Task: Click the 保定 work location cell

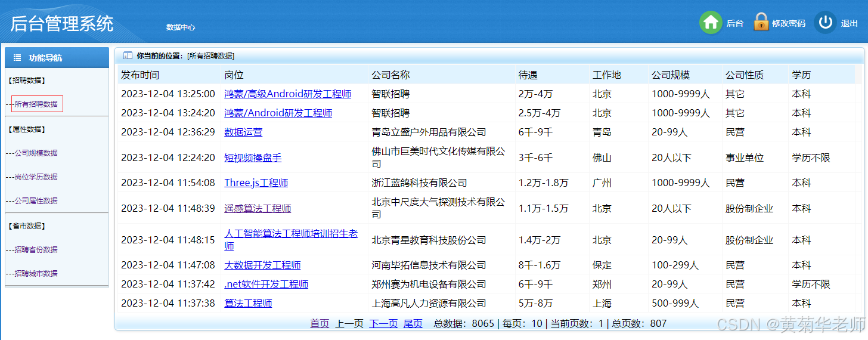Action: 602,265
